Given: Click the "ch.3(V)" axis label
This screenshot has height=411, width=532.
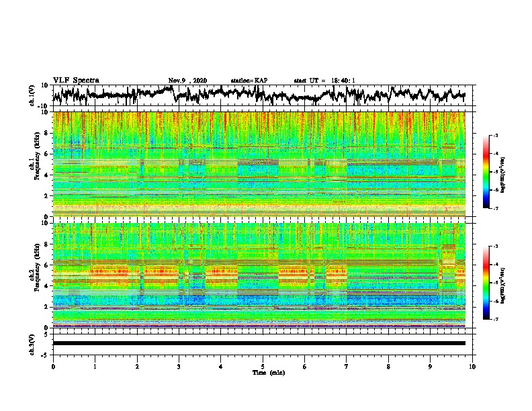Looking at the screenshot, I should coord(32,345).
